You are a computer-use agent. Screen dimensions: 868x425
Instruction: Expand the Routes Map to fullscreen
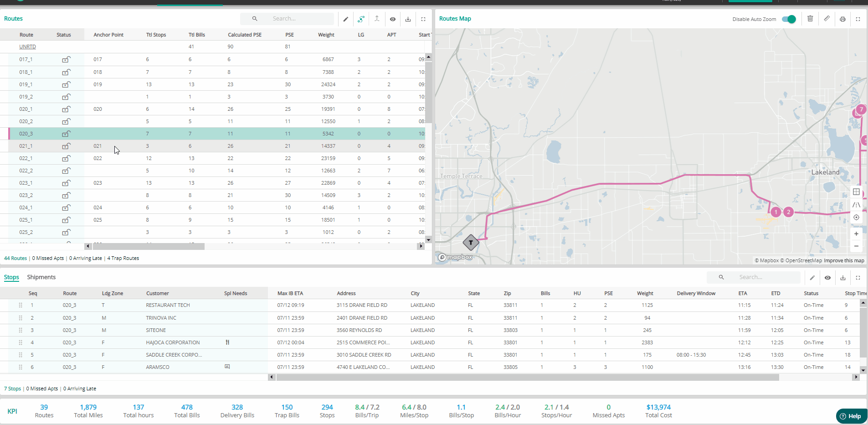click(x=858, y=19)
